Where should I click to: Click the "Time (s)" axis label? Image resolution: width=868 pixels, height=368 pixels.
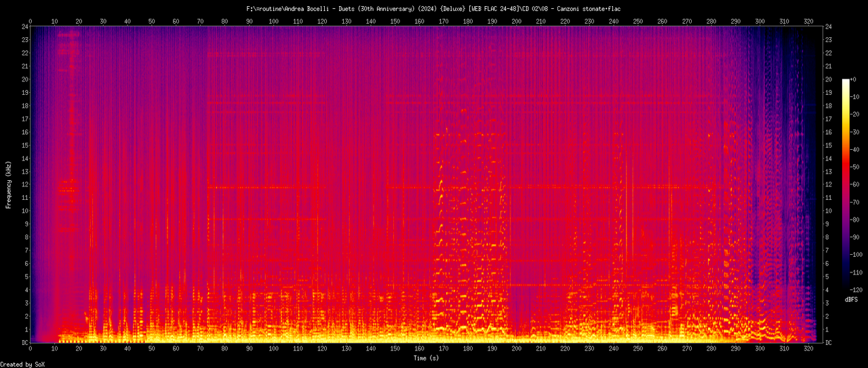(427, 358)
